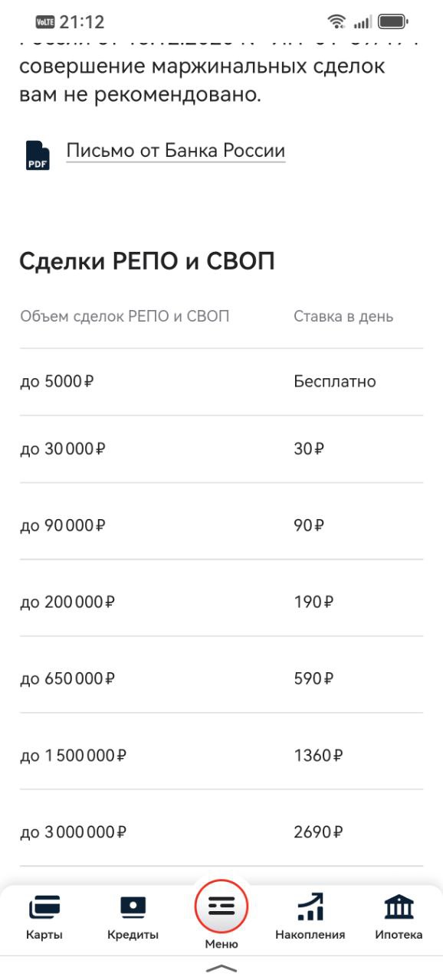Tap the Сделки РЕПО и СВОП heading
Viewport: 443px width, 980px height.
pos(147,262)
